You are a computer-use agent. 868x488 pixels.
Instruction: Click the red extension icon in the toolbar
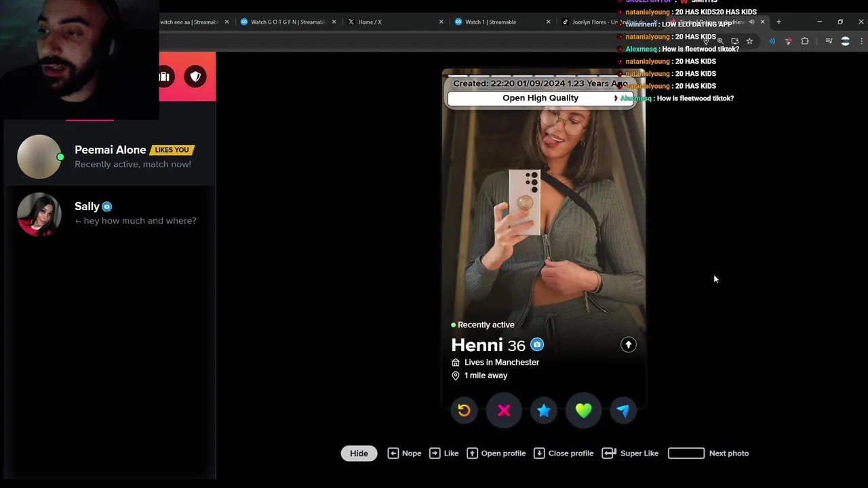(788, 41)
